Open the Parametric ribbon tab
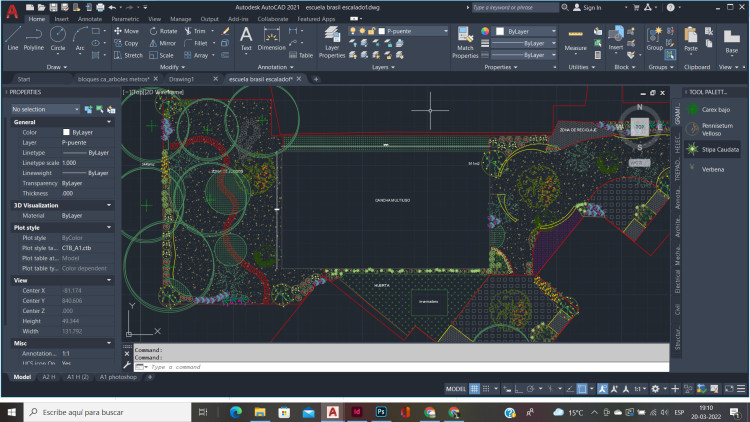The height and width of the screenshot is (422, 750). (x=125, y=19)
